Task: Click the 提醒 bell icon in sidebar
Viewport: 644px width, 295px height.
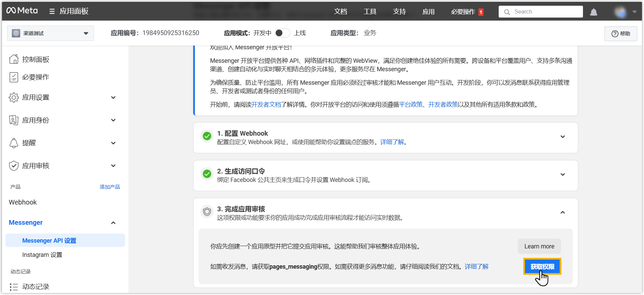Action: point(14,143)
